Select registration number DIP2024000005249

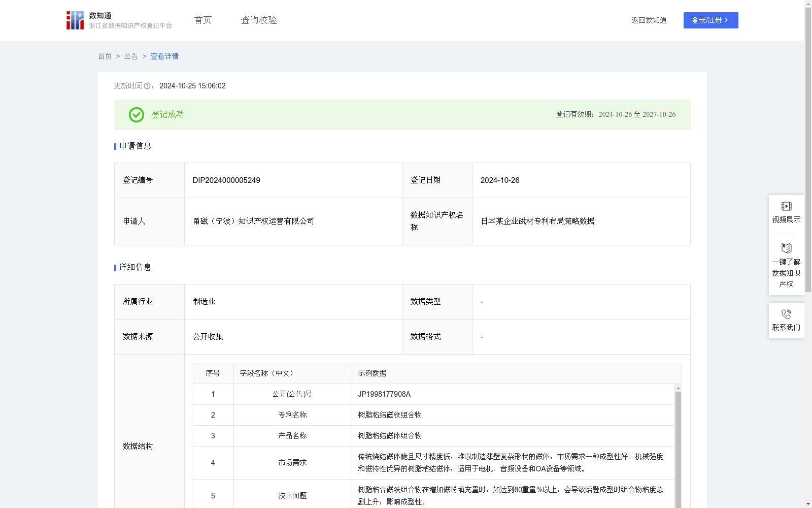[x=226, y=180]
